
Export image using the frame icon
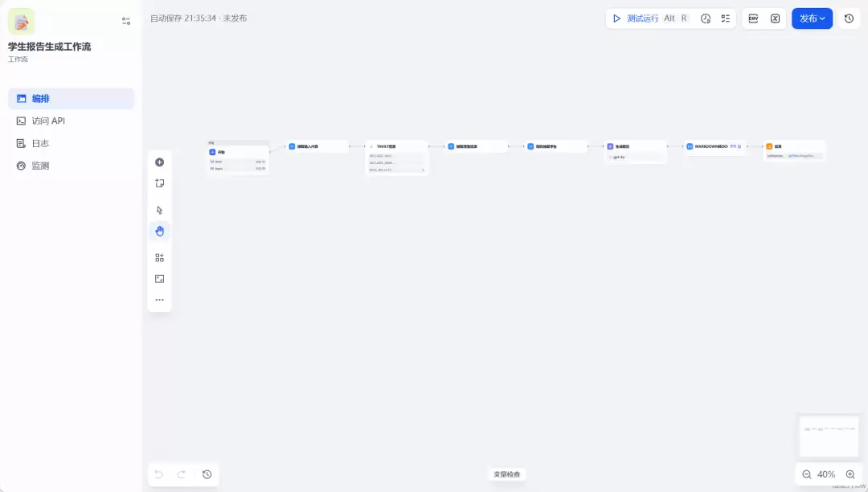(159, 279)
